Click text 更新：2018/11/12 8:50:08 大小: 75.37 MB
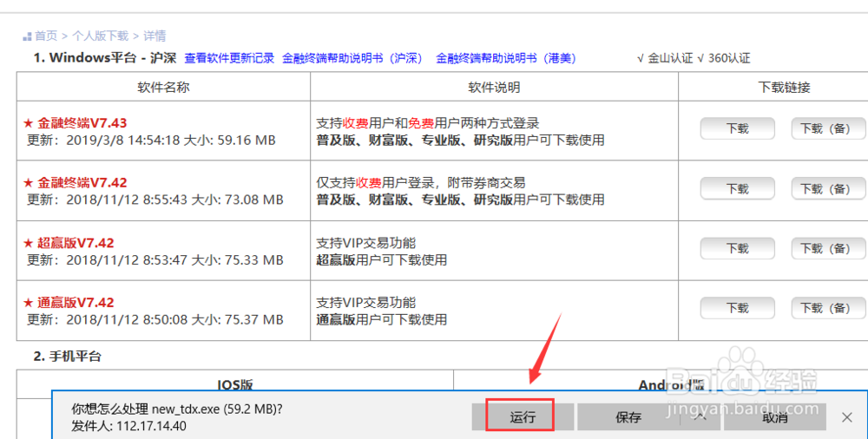The height and width of the screenshot is (439, 868). point(155,319)
